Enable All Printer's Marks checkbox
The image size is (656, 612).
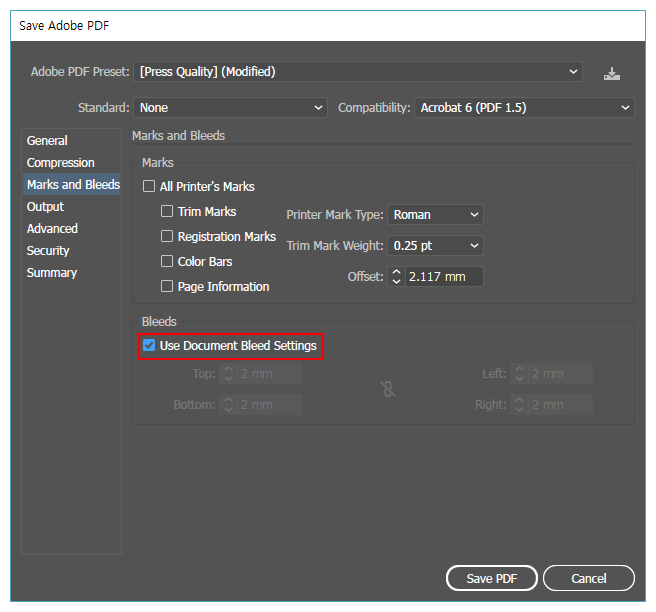coord(149,186)
